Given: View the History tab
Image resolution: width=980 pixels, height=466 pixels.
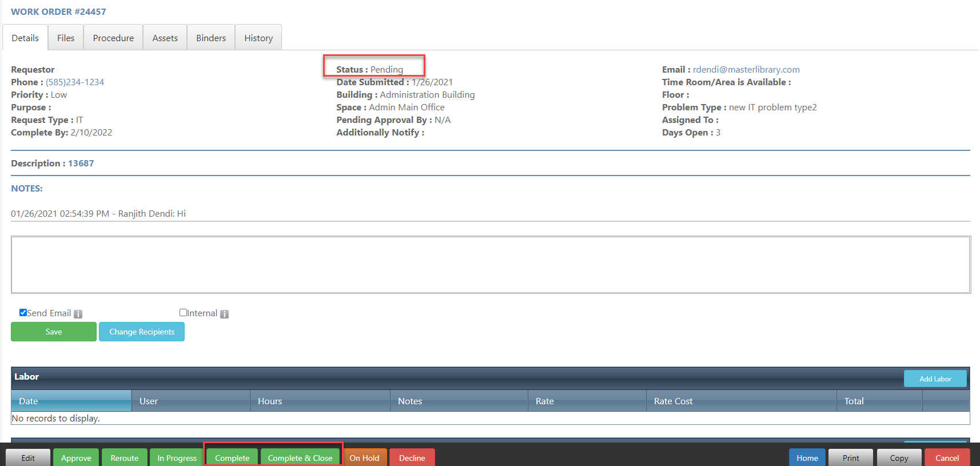Looking at the screenshot, I should [x=258, y=38].
